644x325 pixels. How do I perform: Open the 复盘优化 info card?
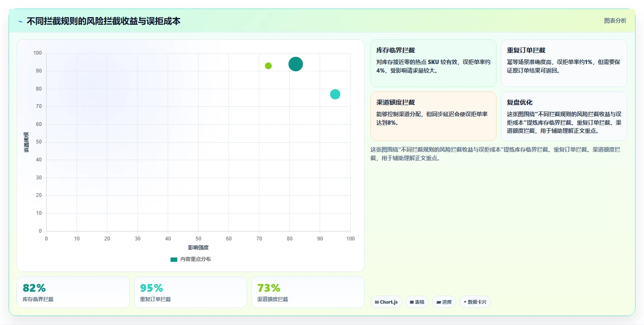tap(564, 116)
